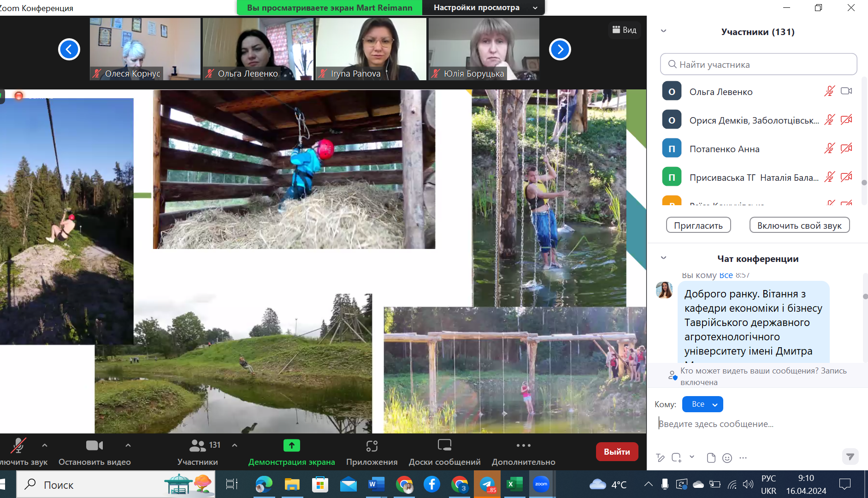This screenshot has height=498, width=868.
Task: Open chat more options ellipsis
Action: [x=743, y=458]
